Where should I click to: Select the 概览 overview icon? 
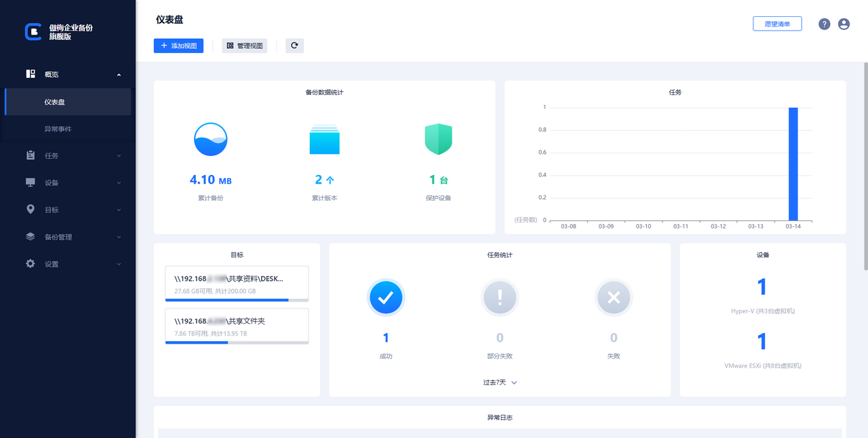[30, 74]
